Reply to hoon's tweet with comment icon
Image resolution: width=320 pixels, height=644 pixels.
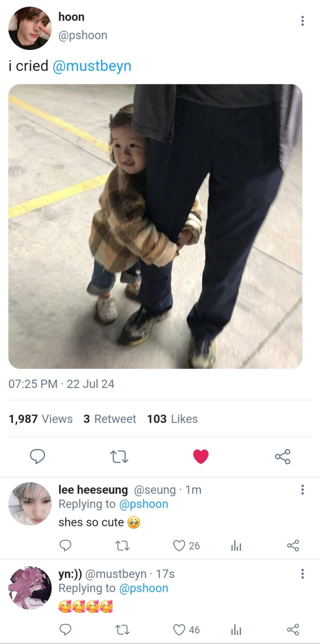(37, 457)
